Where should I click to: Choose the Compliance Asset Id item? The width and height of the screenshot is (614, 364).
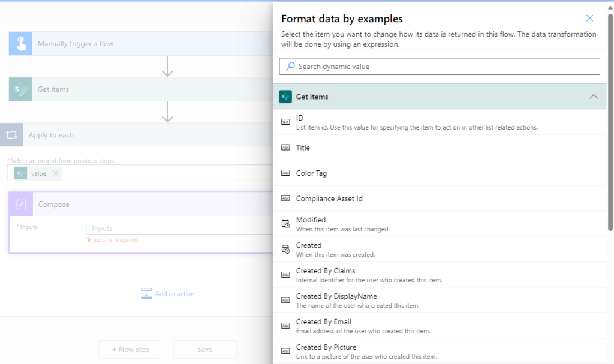tap(329, 198)
